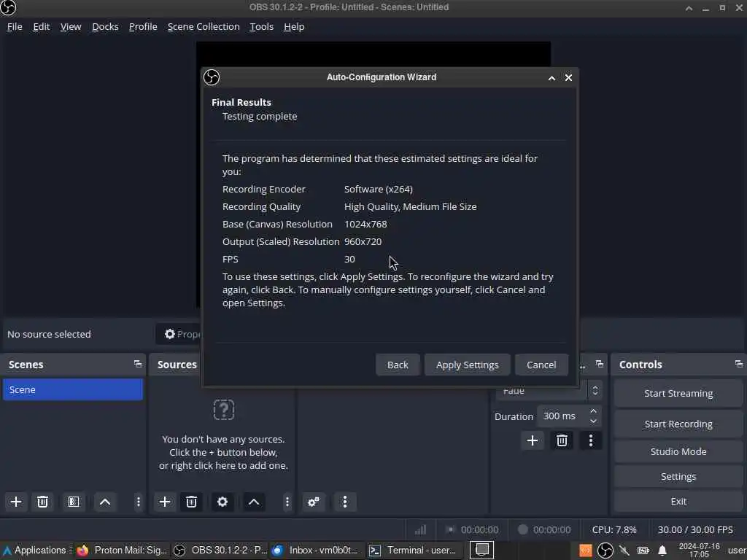Click Start Recording in Controls
The height and width of the screenshot is (560, 747).
point(678,424)
